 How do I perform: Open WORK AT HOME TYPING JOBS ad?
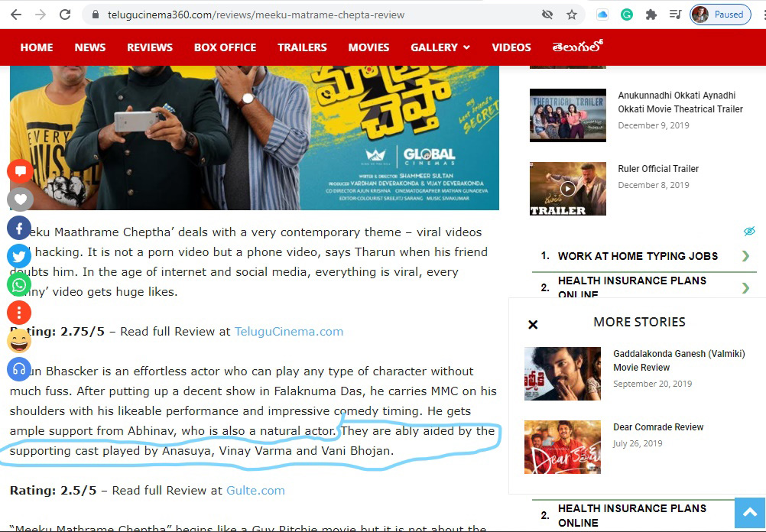tap(638, 256)
